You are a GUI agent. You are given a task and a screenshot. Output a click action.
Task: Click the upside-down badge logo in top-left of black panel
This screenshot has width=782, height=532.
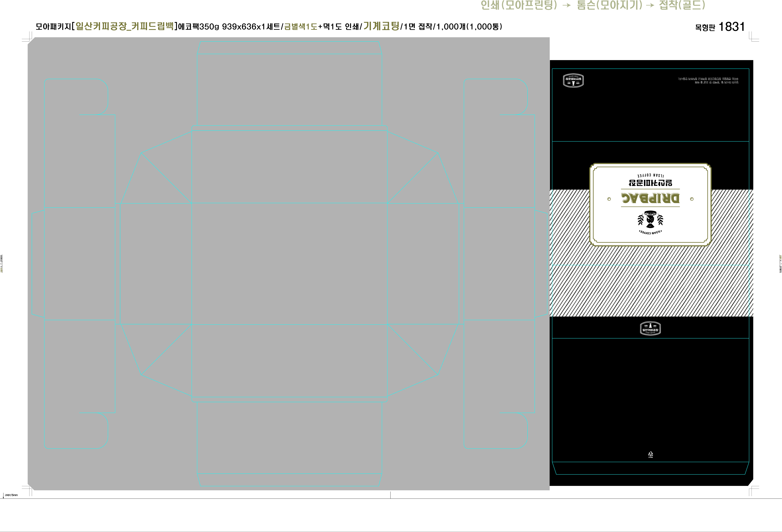click(573, 81)
